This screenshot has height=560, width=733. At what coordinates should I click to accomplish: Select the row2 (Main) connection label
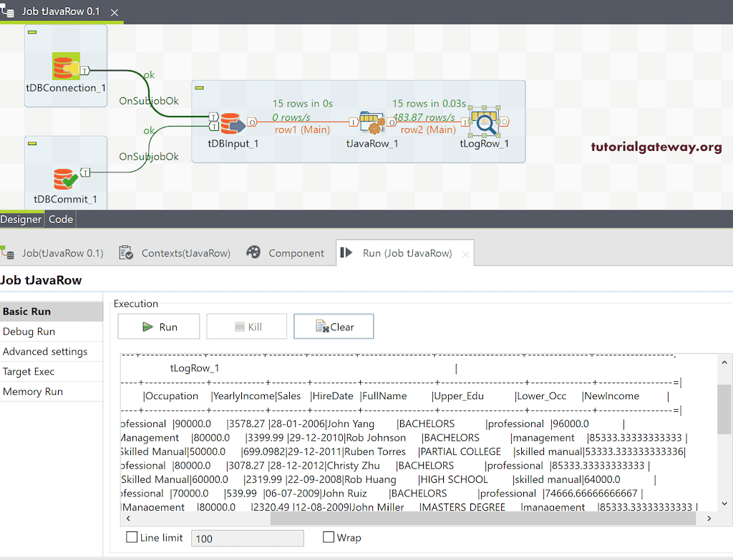click(x=428, y=130)
